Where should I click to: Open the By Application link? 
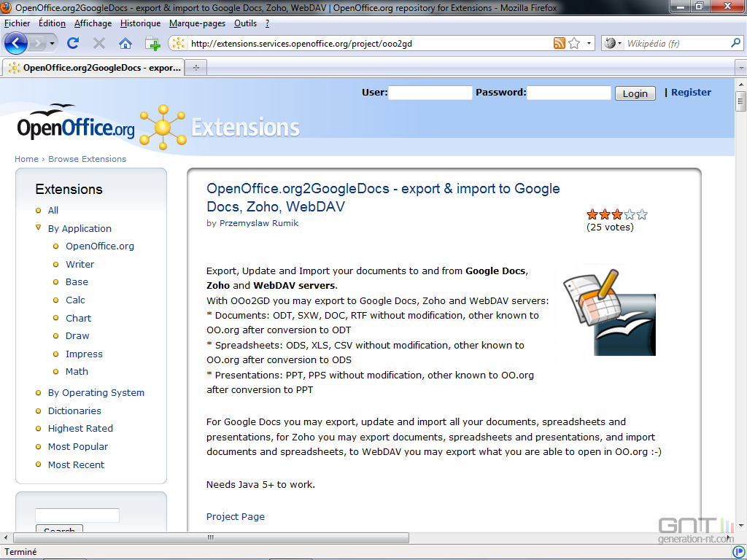pyautogui.click(x=80, y=228)
